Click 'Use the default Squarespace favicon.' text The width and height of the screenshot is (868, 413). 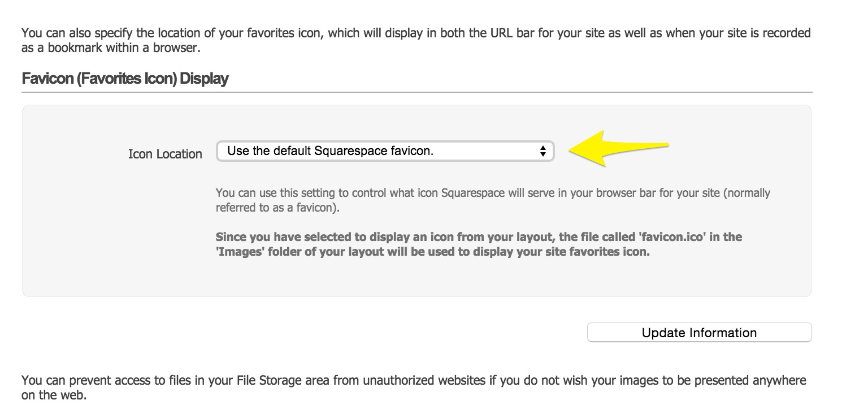[330, 151]
